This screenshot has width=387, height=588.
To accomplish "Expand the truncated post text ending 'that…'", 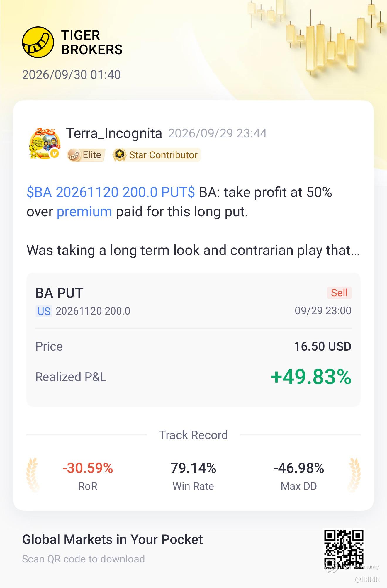I will [x=193, y=250].
